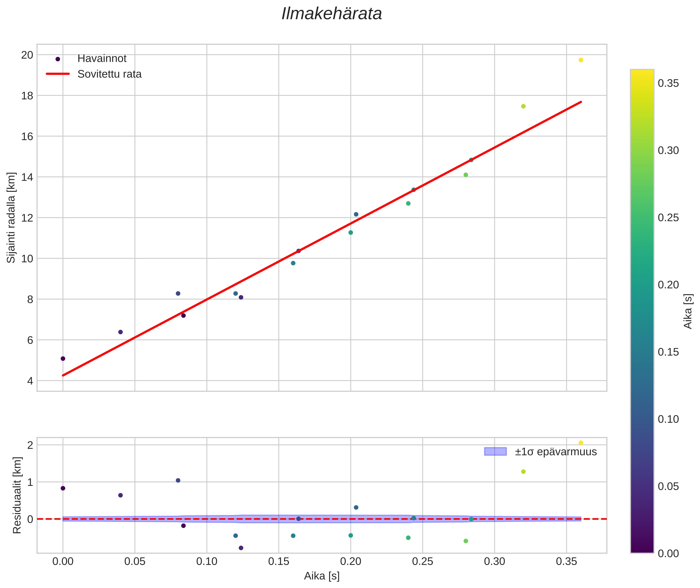Click the yellow-green point near 17.5 km

coord(523,106)
